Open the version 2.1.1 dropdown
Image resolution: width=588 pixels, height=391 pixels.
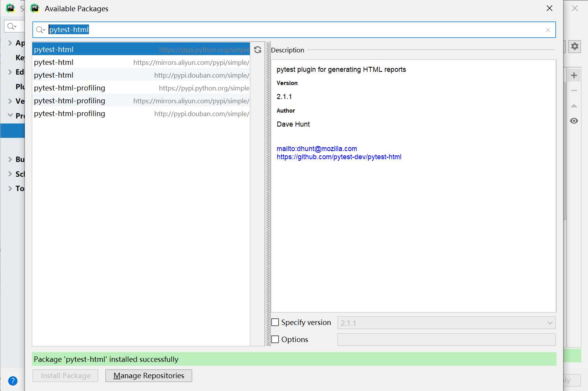(x=447, y=323)
